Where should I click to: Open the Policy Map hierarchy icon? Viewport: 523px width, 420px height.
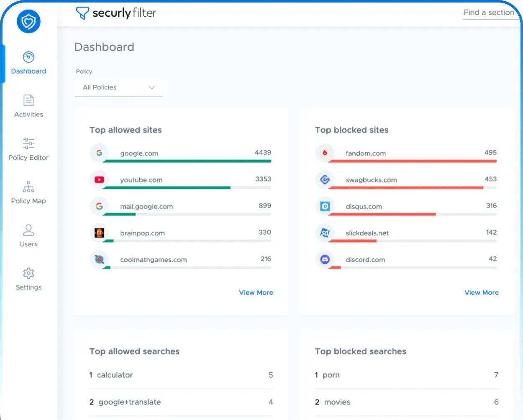click(28, 187)
